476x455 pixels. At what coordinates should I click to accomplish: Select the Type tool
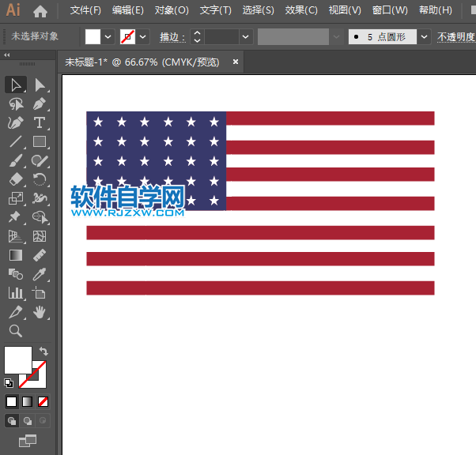click(40, 123)
